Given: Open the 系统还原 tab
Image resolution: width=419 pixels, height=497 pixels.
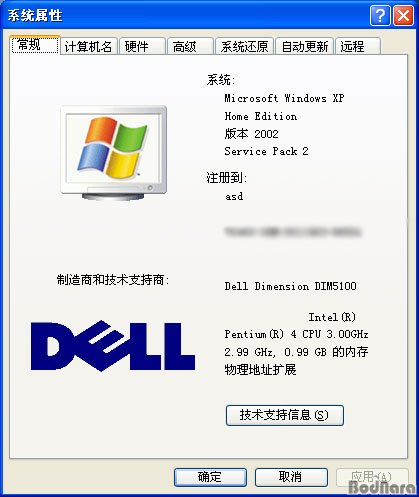Looking at the screenshot, I should pos(244,46).
